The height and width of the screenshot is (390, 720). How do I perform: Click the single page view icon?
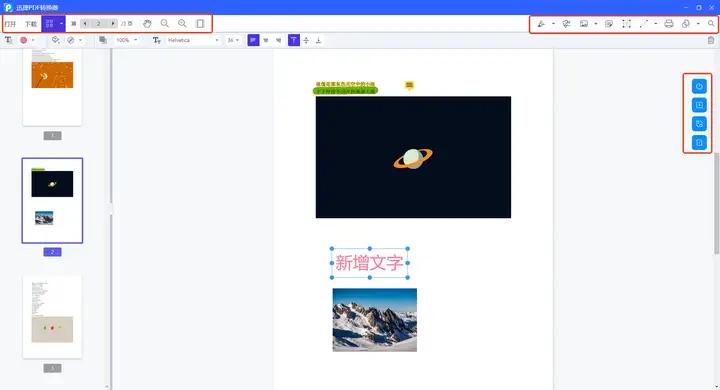tap(200, 23)
